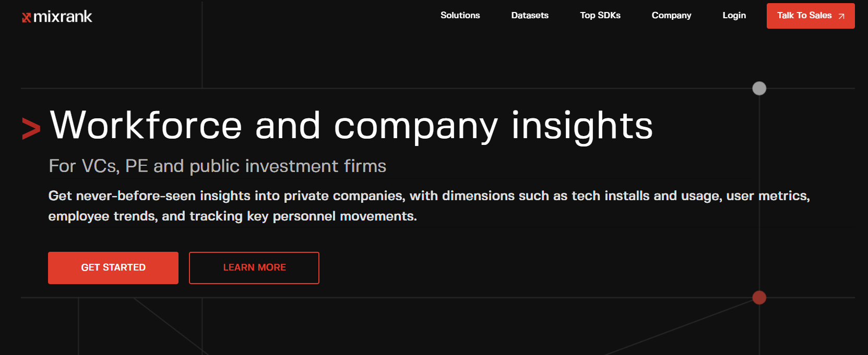Click the mixrank wordmark in the header

click(x=63, y=16)
